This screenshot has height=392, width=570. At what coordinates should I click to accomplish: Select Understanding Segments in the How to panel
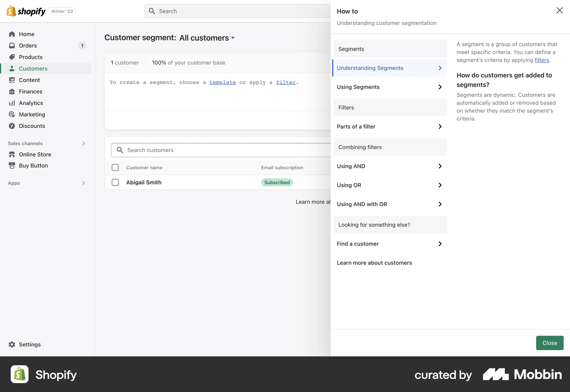[370, 68]
